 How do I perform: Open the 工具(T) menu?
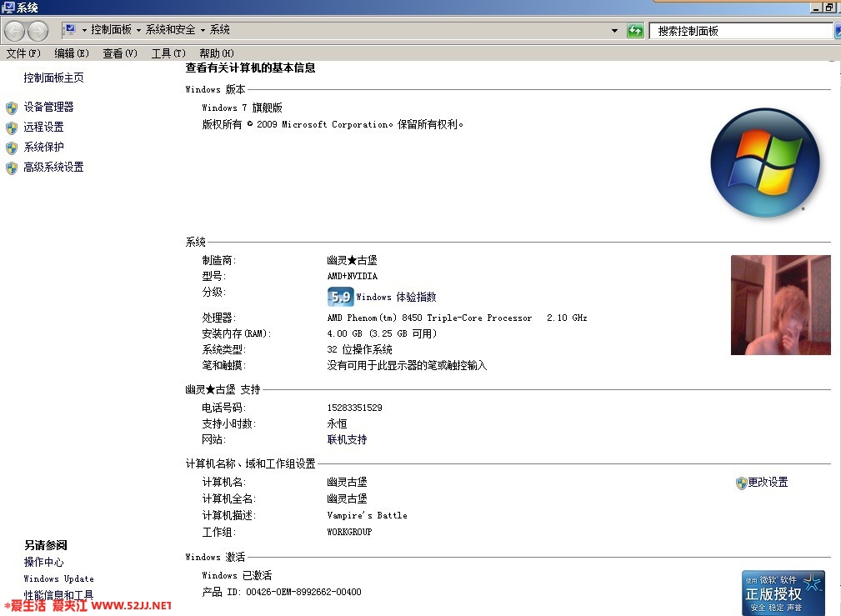168,53
